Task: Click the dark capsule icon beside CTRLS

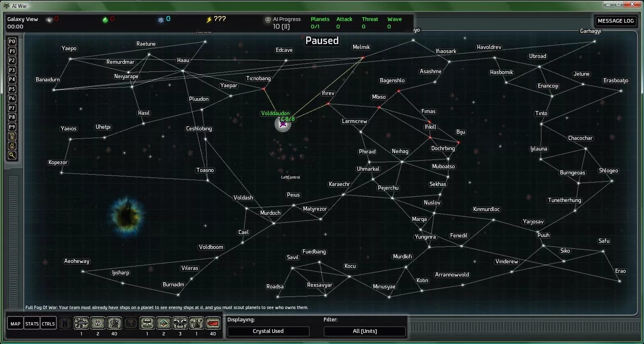Action: click(x=65, y=323)
